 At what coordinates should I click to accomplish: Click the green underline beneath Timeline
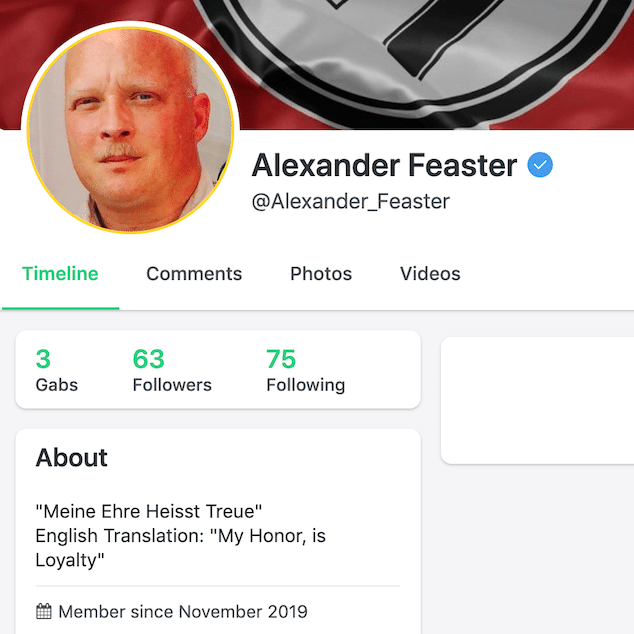[61, 309]
